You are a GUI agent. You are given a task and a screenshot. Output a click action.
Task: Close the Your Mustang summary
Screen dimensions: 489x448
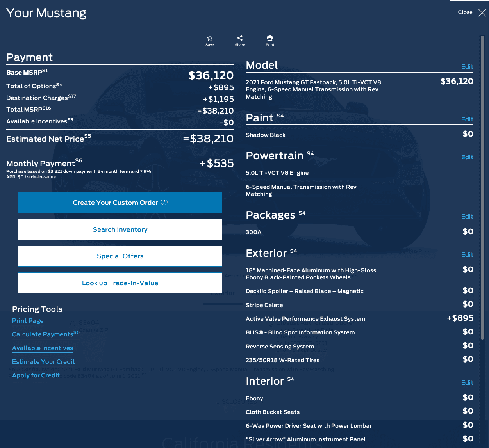[x=469, y=13]
